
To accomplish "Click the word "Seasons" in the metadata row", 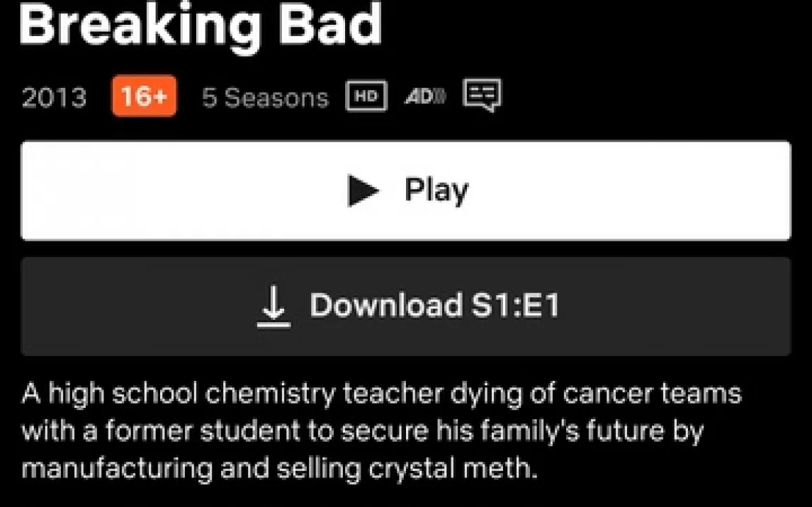I will point(276,98).
